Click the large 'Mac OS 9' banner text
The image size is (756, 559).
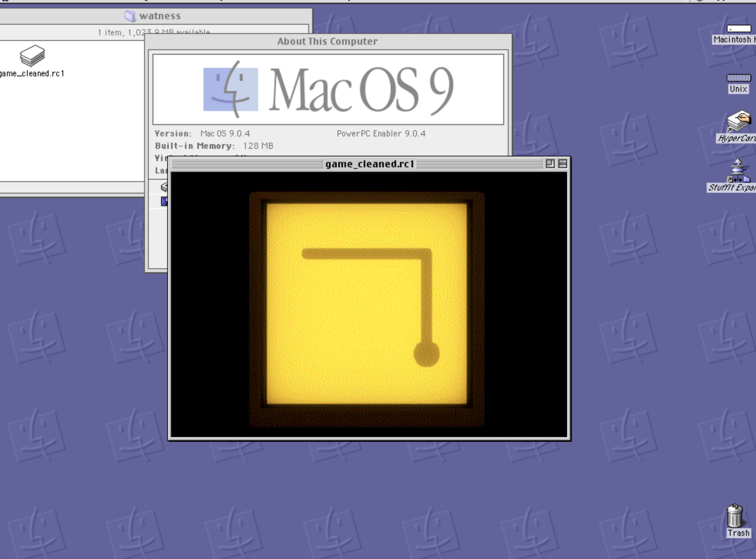tap(361, 90)
